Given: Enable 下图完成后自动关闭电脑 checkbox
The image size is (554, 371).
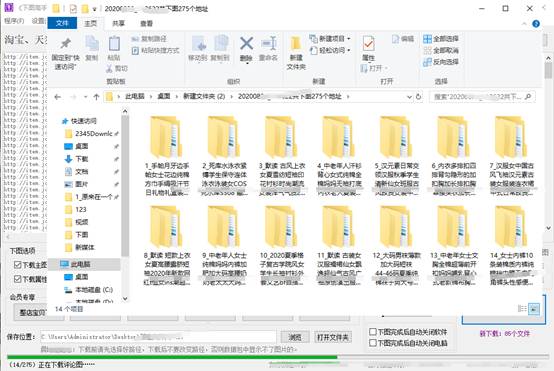Looking at the screenshot, I should [372, 343].
